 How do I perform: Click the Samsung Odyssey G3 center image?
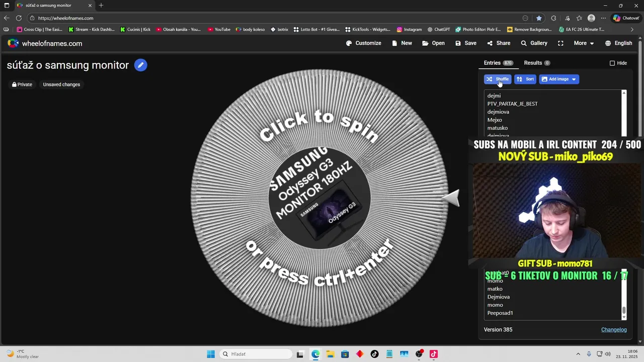pos(319,198)
